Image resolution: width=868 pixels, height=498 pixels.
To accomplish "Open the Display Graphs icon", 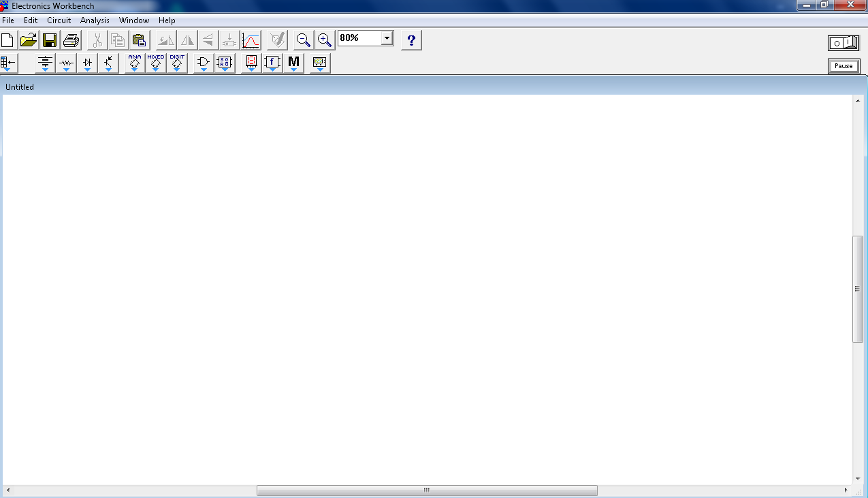I will tap(251, 40).
